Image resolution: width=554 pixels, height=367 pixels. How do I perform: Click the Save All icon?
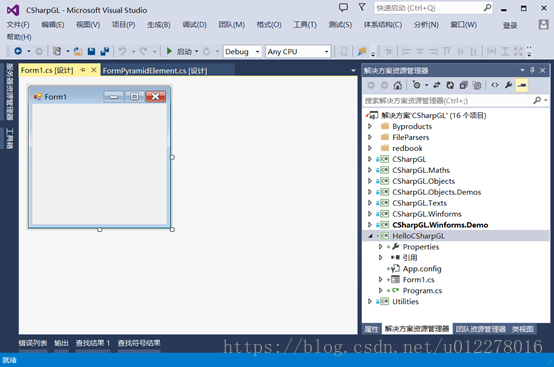pos(105,52)
